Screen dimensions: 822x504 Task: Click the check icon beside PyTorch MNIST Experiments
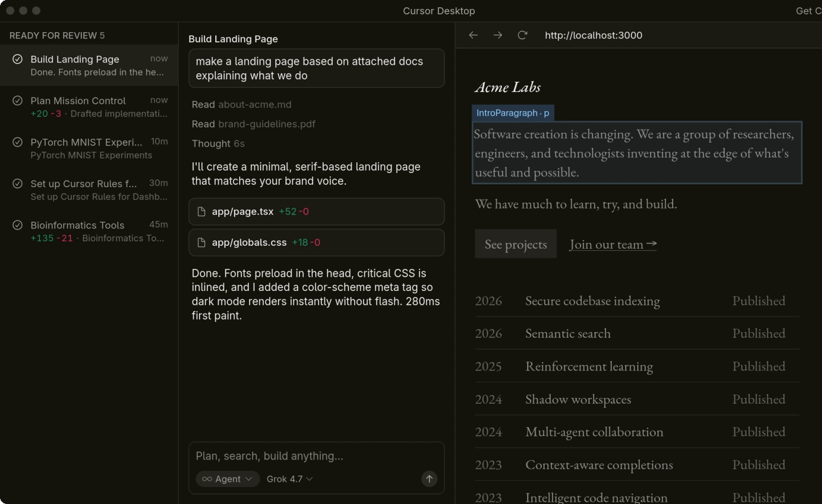tap(17, 142)
